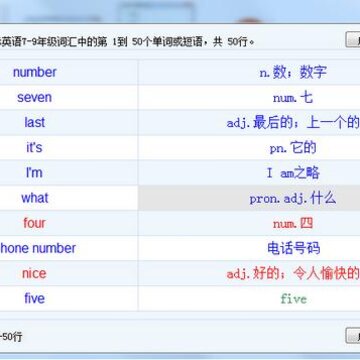Click the red word "four"
The width and height of the screenshot is (360, 360).
tap(35, 223)
